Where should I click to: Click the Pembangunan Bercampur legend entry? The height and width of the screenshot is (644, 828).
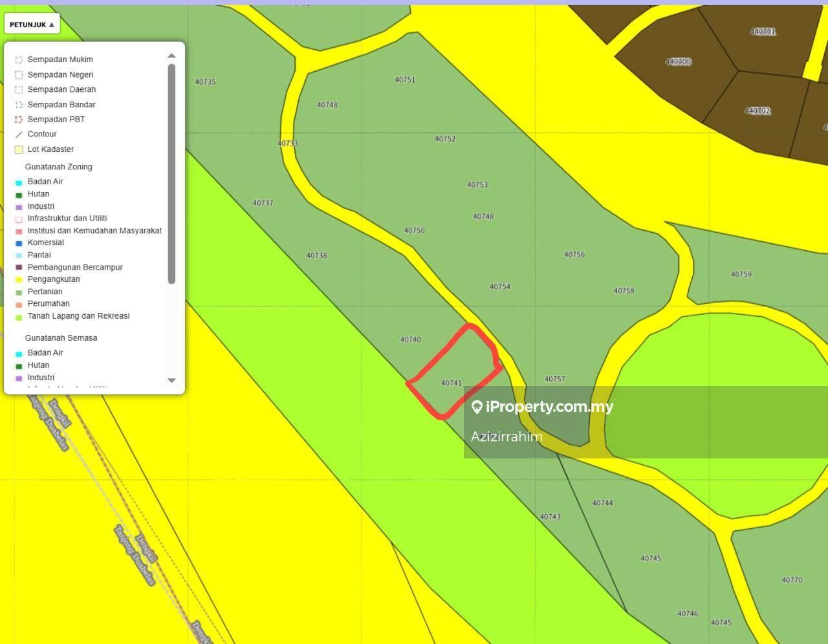click(74, 267)
